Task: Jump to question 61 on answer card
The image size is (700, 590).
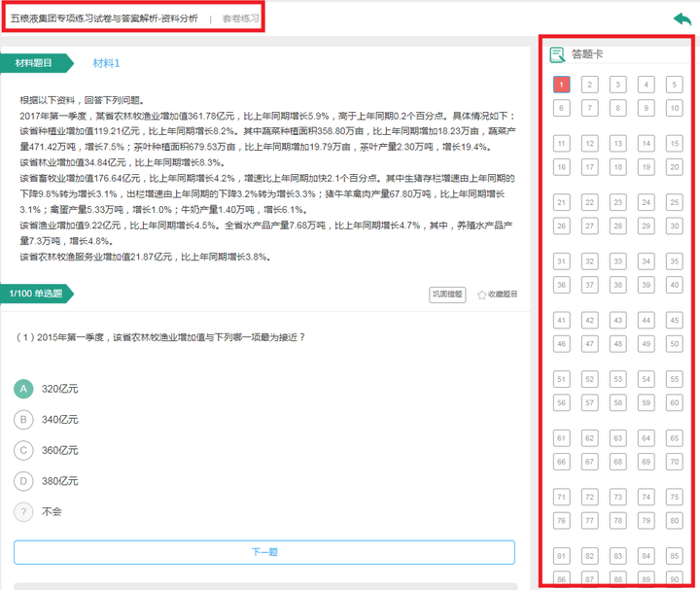Action: (x=562, y=437)
